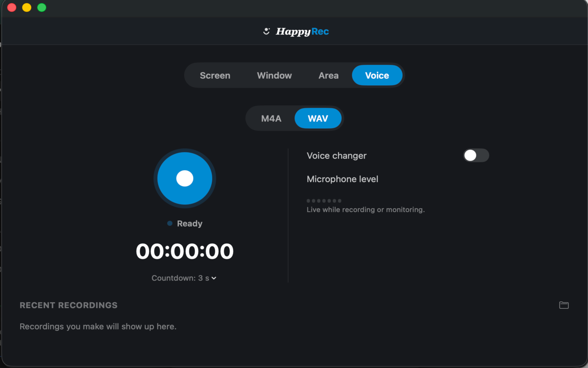Select the Area recording tab
This screenshot has height=368, width=588.
pyautogui.click(x=328, y=75)
